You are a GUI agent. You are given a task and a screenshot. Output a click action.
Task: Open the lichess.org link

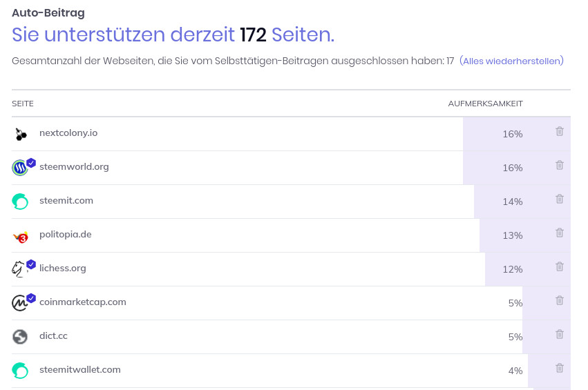[x=63, y=269]
